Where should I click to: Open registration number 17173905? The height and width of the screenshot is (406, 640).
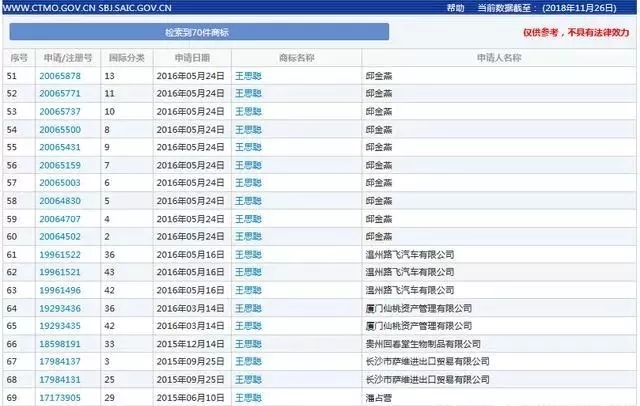click(x=60, y=398)
